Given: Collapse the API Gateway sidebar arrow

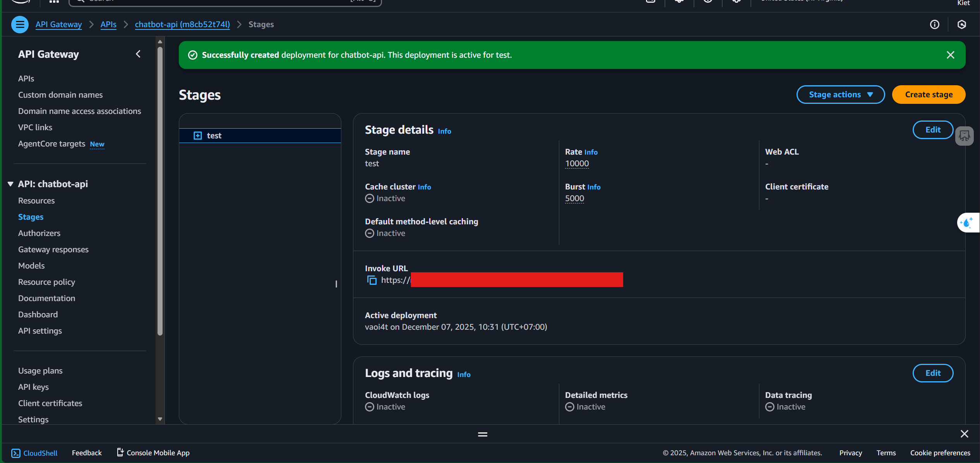Looking at the screenshot, I should click(x=138, y=54).
